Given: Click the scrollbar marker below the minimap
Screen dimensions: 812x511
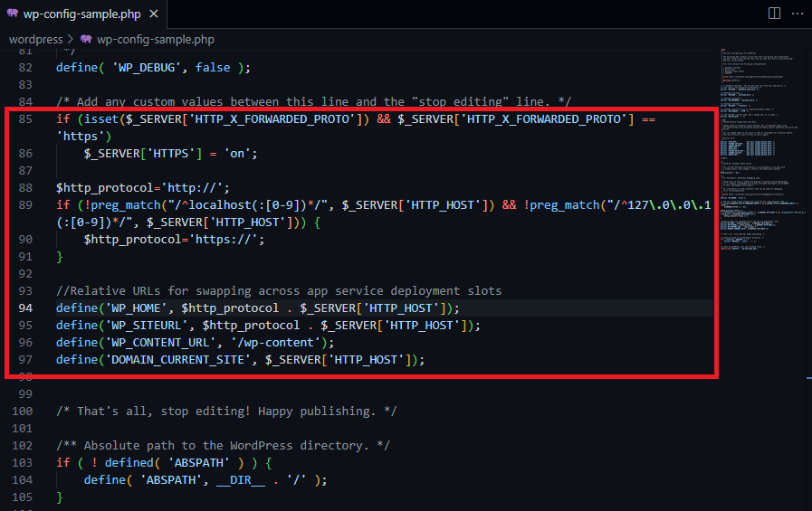Looking at the screenshot, I should (809, 378).
